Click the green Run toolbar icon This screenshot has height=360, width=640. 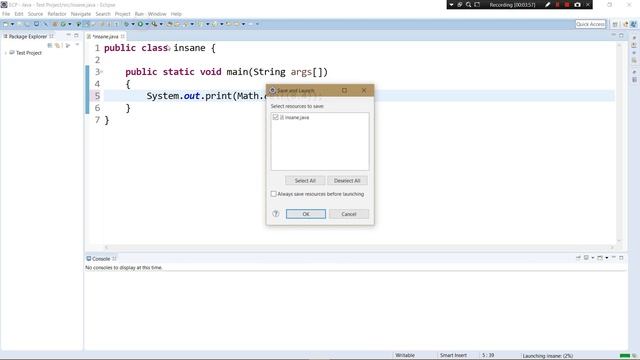(140, 24)
